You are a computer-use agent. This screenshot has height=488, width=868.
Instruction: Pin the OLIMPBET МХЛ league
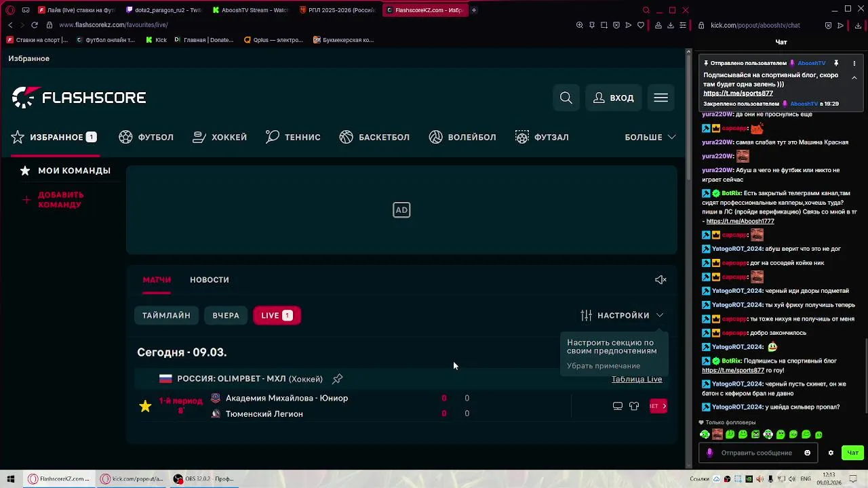[x=338, y=379]
